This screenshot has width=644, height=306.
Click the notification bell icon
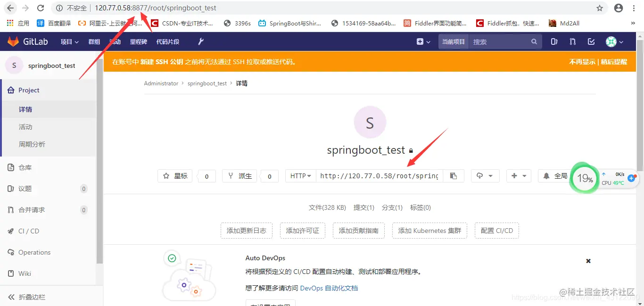pos(547,175)
